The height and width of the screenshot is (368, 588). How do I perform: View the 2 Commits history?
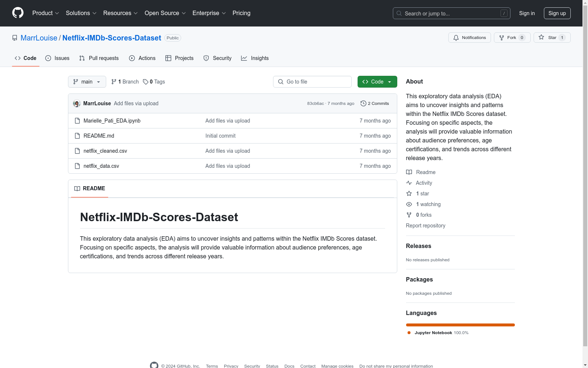tap(375, 103)
